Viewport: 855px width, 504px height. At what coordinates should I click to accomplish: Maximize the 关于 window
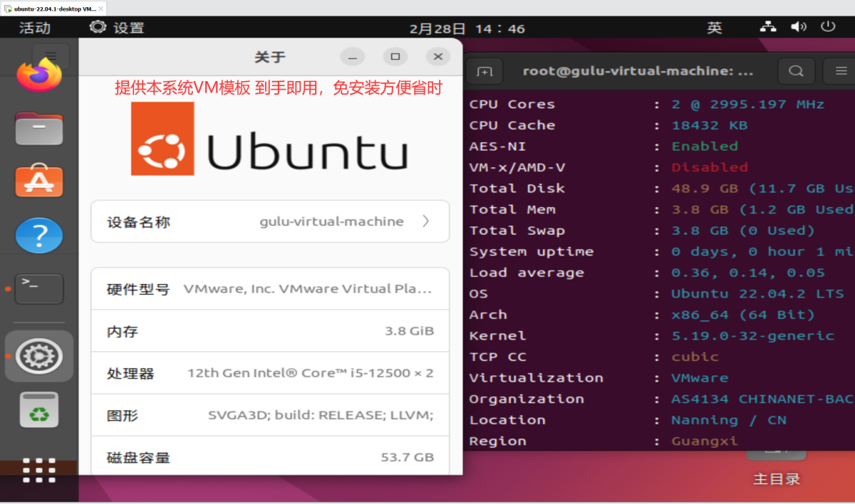395,57
